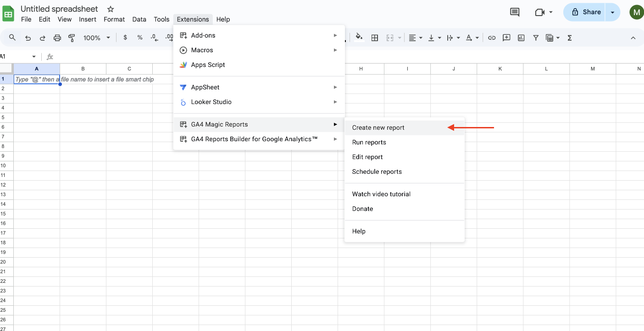
Task: Click the decrease decimal places icon
Action: [x=154, y=38]
